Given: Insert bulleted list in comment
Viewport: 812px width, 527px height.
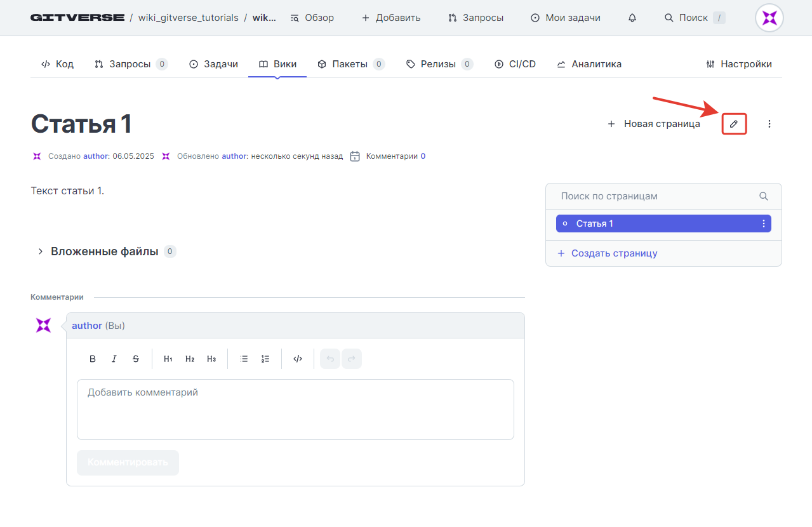Looking at the screenshot, I should point(244,359).
